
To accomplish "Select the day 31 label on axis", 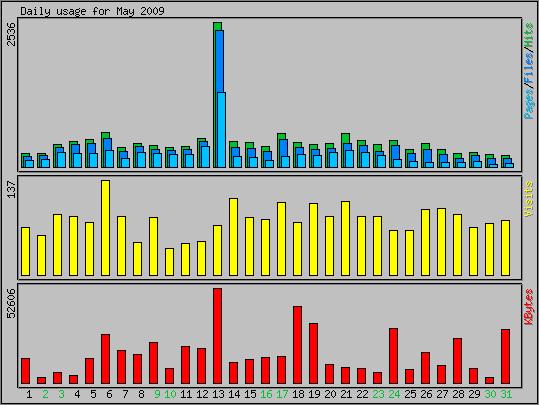I will (x=506, y=394).
